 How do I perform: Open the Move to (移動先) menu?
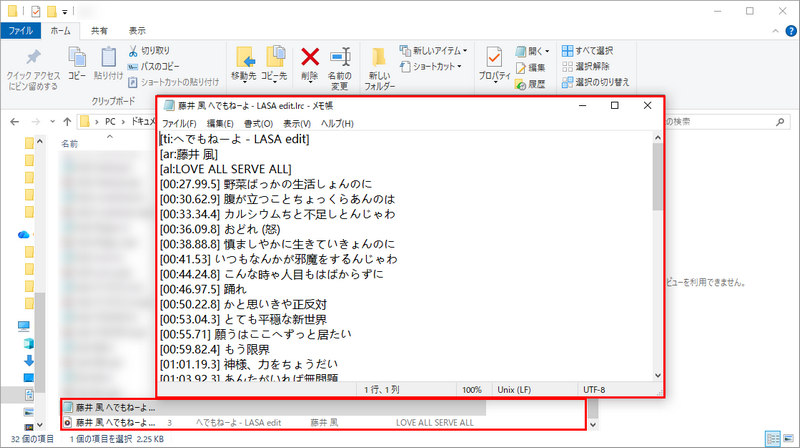[244, 64]
